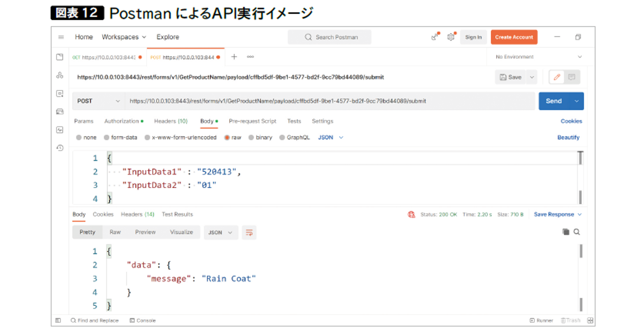Viewport: 644px width, 335px height.
Task: Open Collections sidebar icon
Action: coord(60,57)
